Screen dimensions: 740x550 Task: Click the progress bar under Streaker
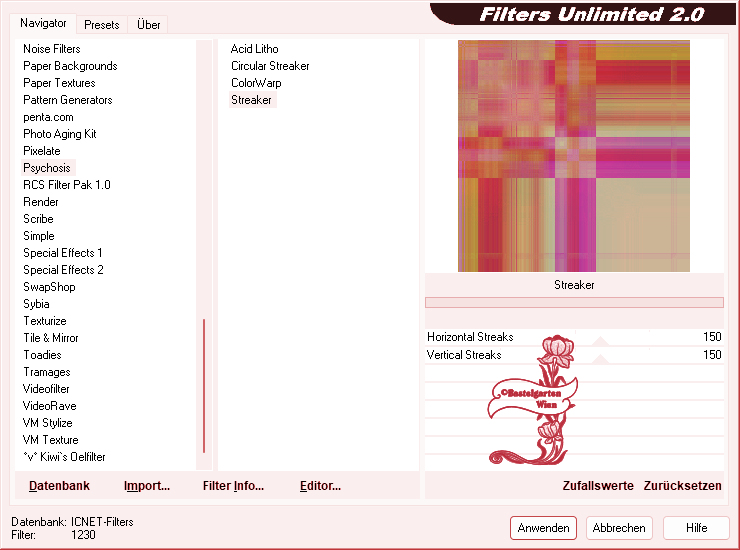point(574,302)
